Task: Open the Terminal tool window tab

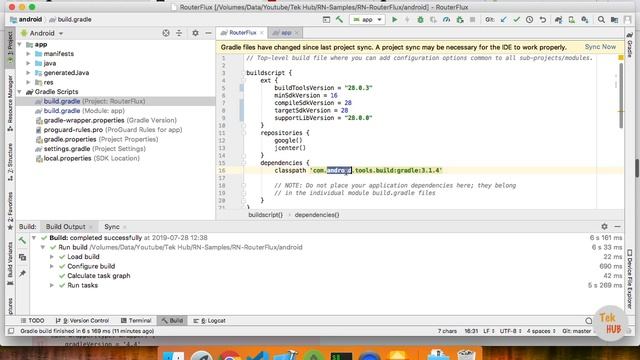Action: (136, 321)
